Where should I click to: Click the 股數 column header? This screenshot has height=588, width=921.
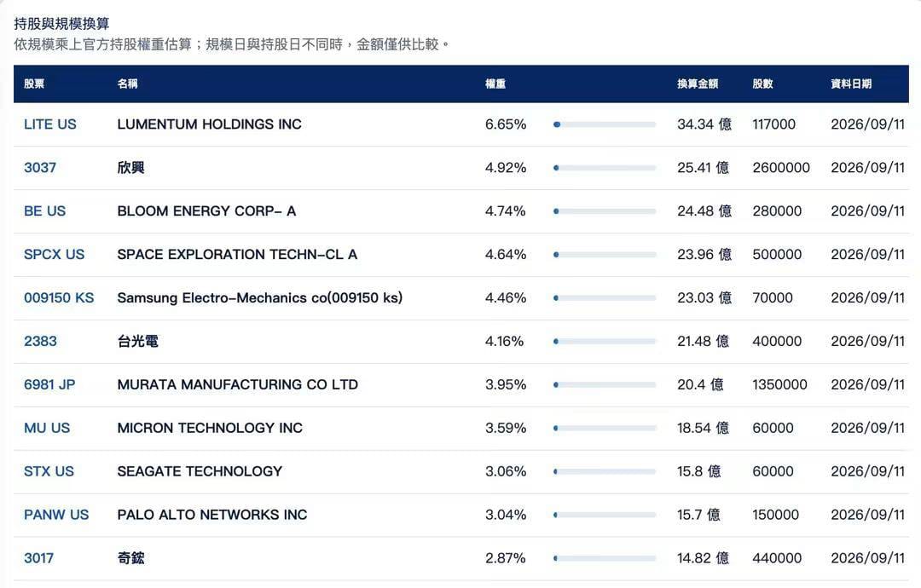click(x=762, y=84)
